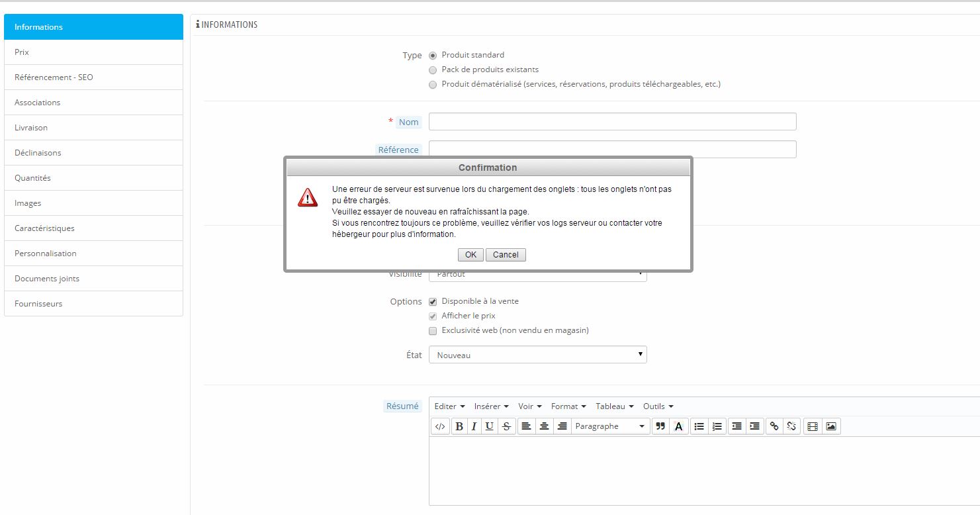Click the INFORMATIONS section heading
Viewport: 980px width, 515px height.
click(x=227, y=24)
